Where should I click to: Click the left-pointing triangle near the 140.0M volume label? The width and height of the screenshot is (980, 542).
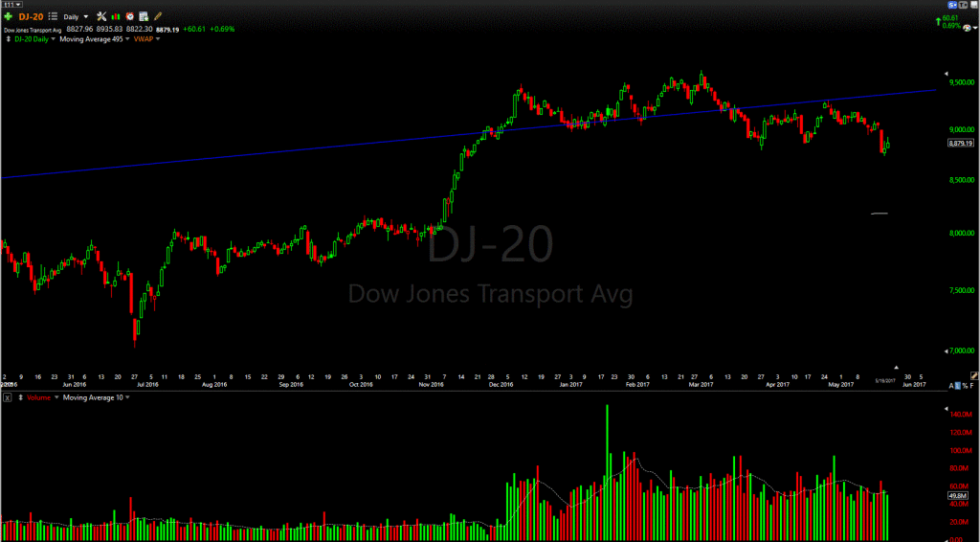click(x=946, y=409)
